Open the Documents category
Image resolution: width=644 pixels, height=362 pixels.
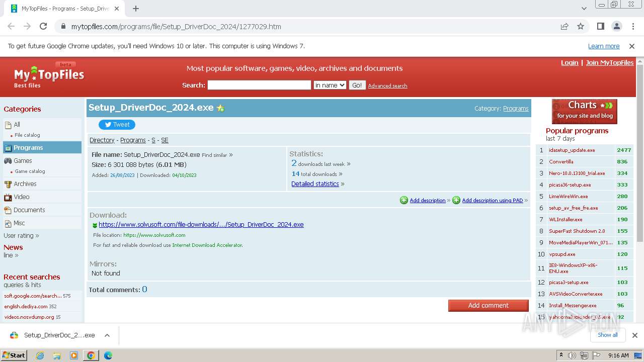[x=29, y=210]
